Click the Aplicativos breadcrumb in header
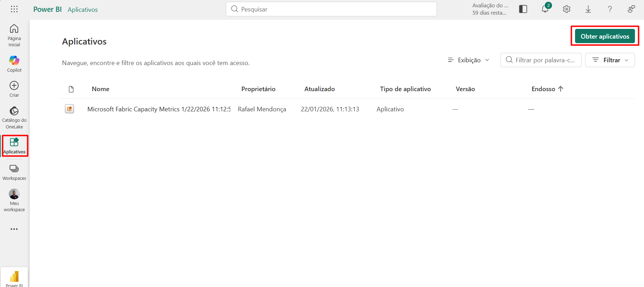The height and width of the screenshot is (287, 644). tap(83, 10)
